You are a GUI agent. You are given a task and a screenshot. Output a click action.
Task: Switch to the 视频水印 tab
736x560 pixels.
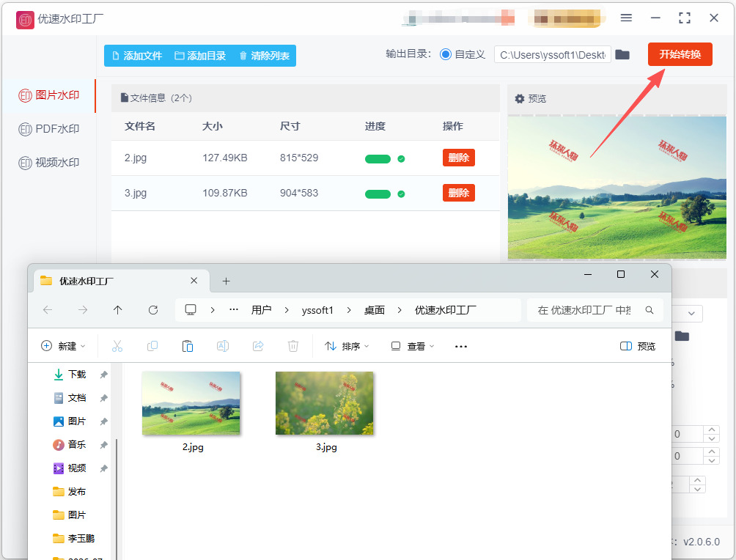[x=49, y=163]
